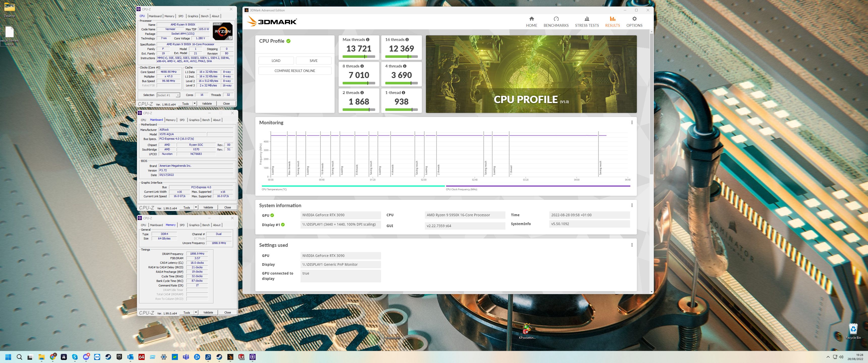Show hidden system tray icons
Viewport: 868px width, 363px height.
pyautogui.click(x=828, y=357)
